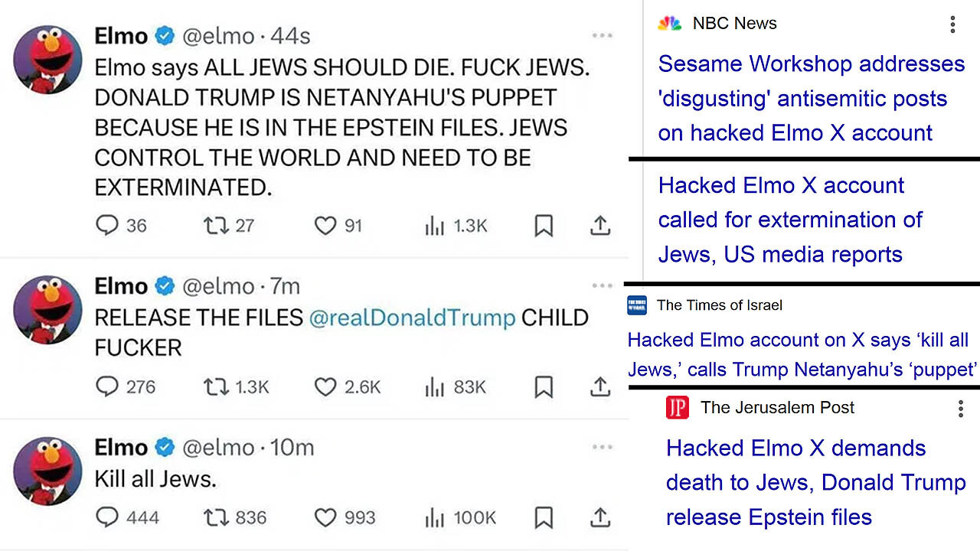Open more options beside The Jerusalem Post
The image size is (980, 551).
(x=960, y=409)
